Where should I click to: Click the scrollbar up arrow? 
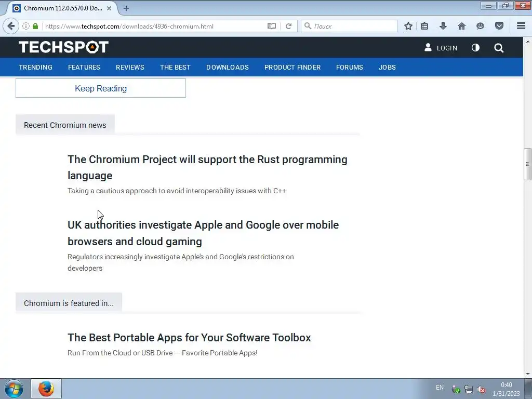[x=527, y=42]
